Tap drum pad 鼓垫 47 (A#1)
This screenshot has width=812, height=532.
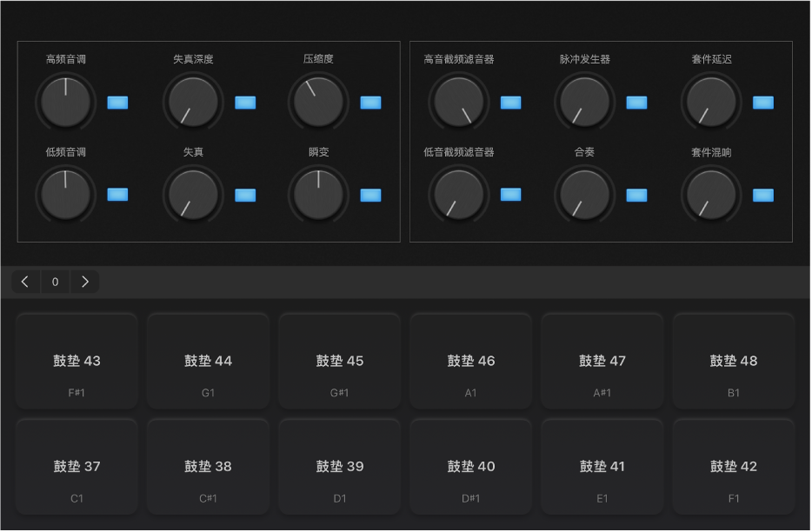pyautogui.click(x=602, y=361)
